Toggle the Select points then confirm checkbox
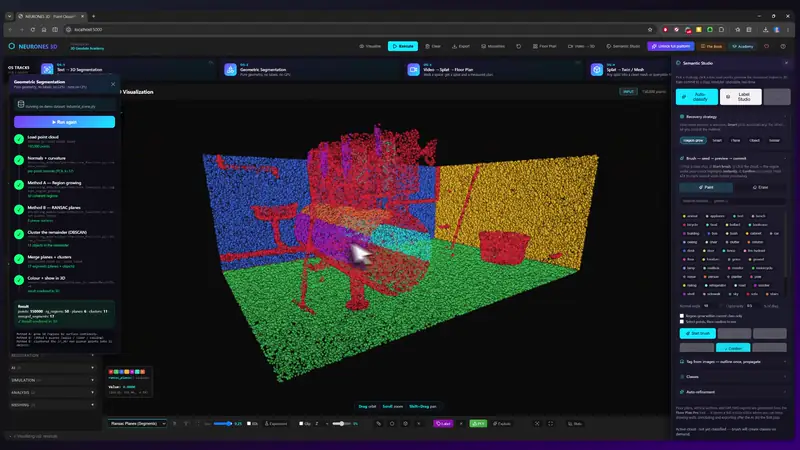Image resolution: width=800 pixels, height=450 pixels. (x=682, y=321)
